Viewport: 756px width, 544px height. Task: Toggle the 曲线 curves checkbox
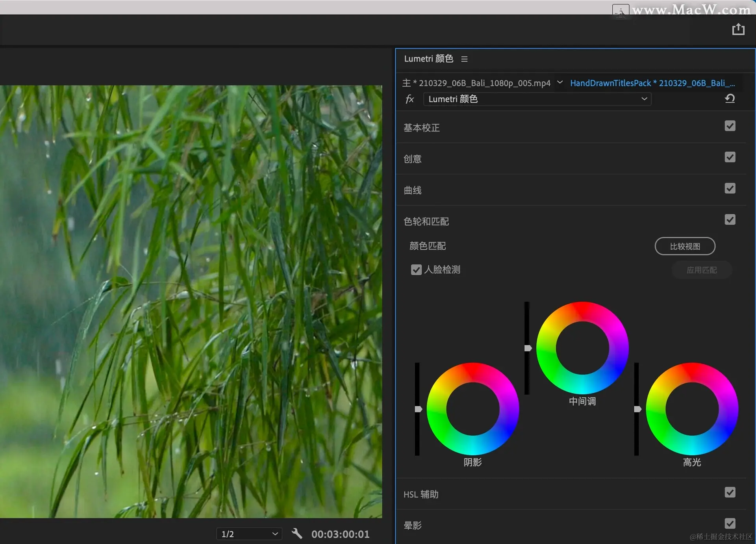(x=730, y=188)
